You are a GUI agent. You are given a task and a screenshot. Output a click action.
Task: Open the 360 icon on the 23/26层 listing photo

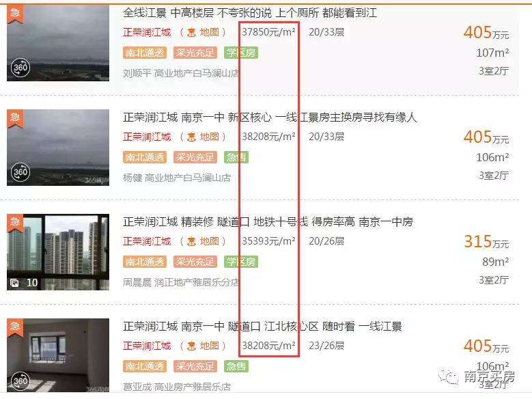point(20,381)
